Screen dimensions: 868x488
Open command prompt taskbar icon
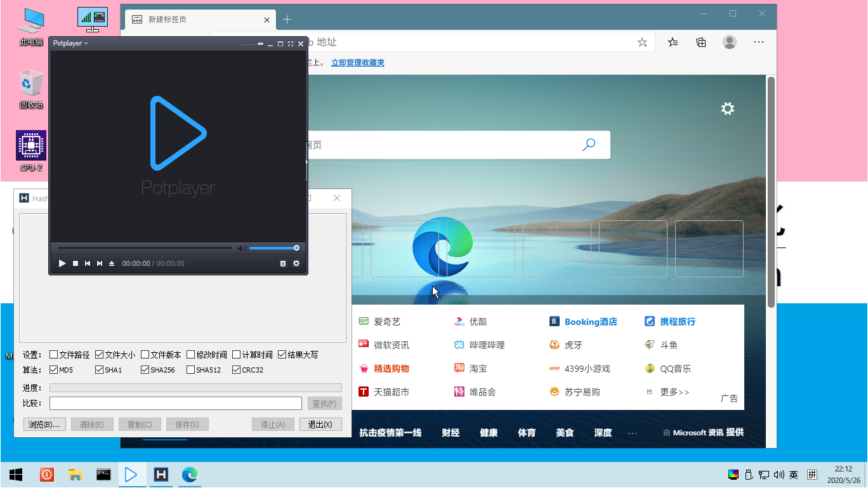coord(103,475)
